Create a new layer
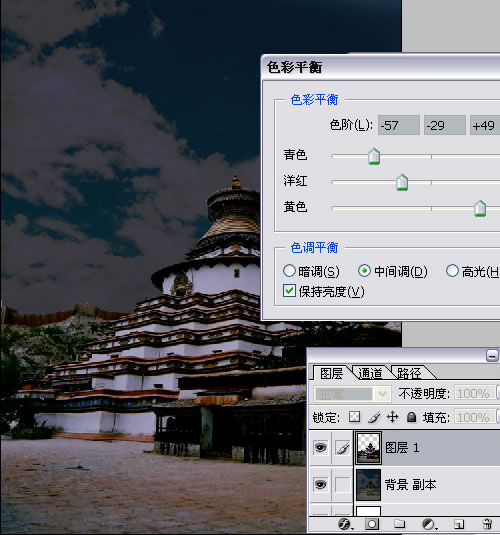 click(459, 524)
